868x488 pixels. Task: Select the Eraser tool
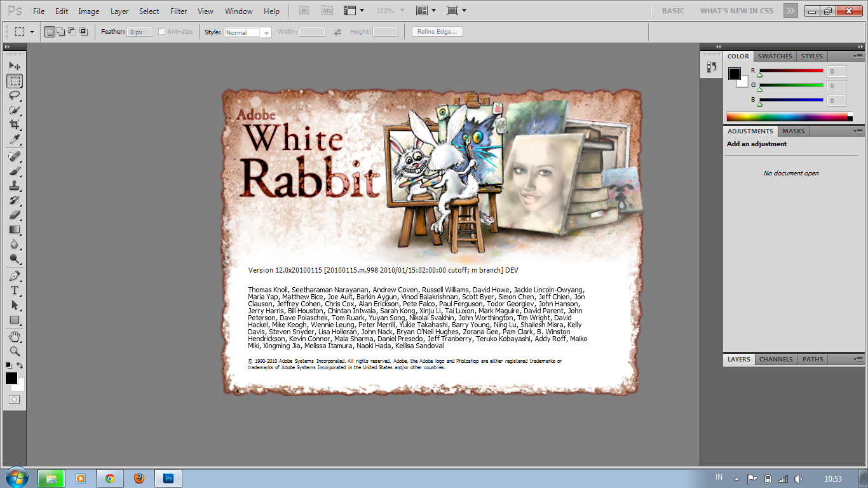click(15, 215)
